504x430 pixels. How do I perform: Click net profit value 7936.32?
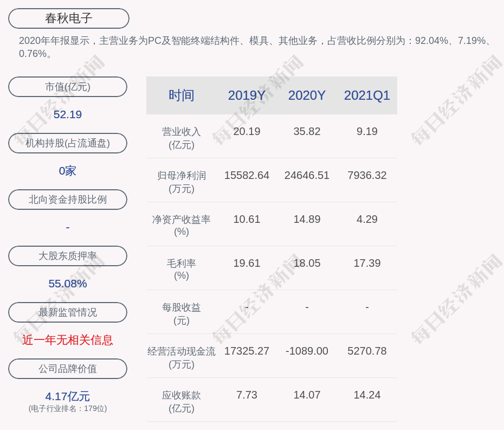point(367,175)
